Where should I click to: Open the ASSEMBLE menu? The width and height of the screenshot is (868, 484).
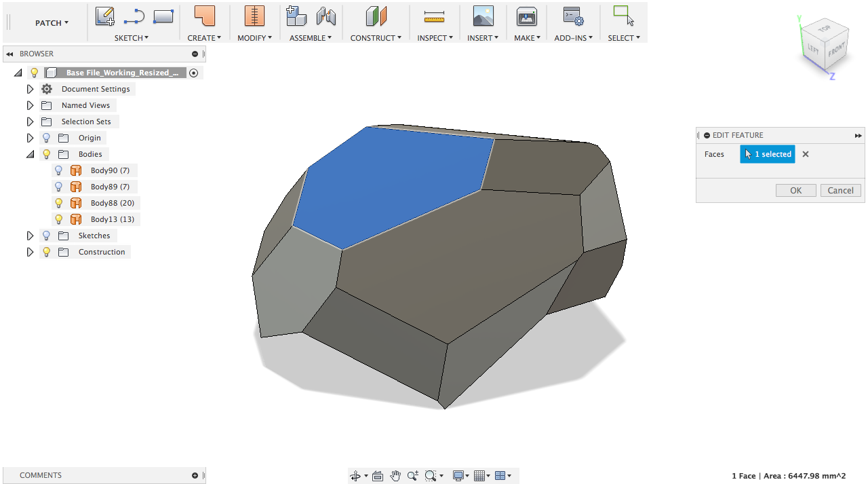[311, 38]
